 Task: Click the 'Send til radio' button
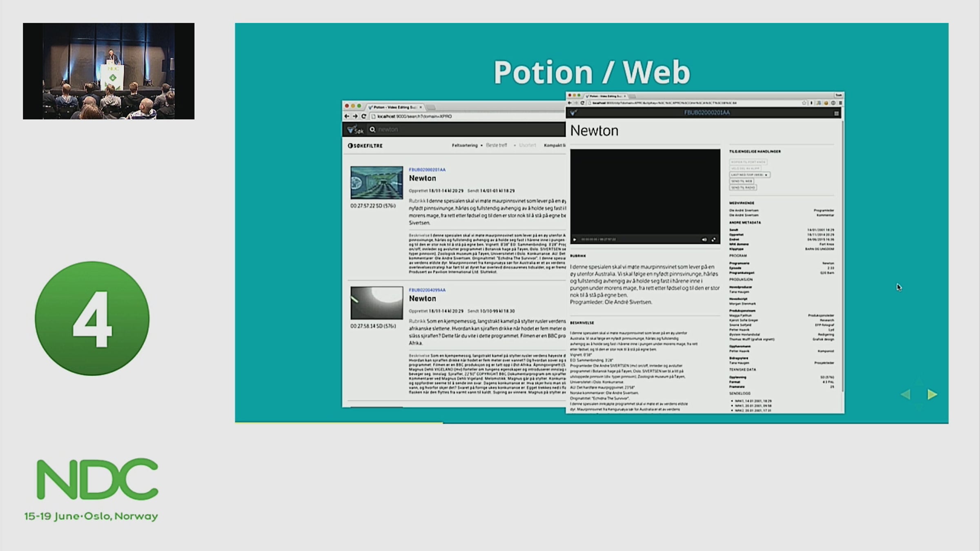pos(743,188)
